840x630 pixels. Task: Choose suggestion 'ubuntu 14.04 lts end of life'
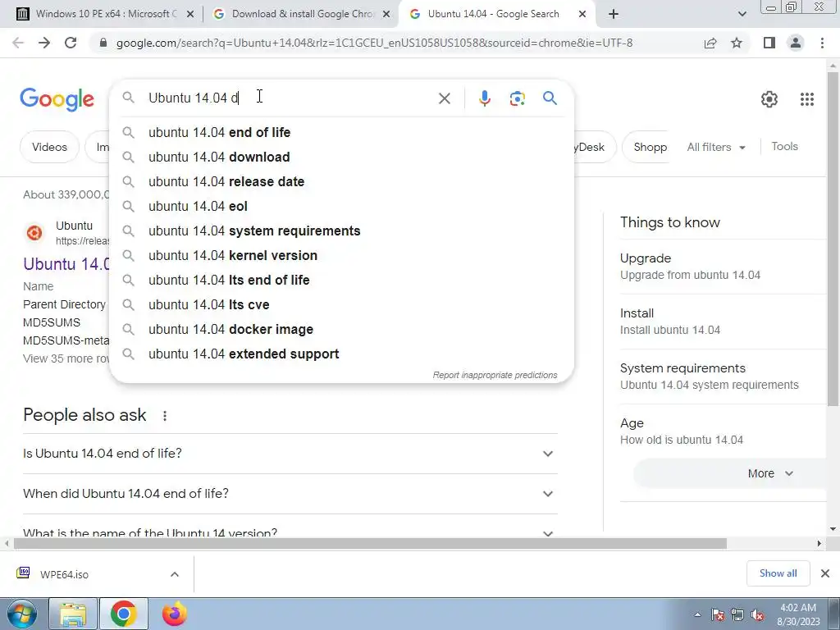point(341,281)
